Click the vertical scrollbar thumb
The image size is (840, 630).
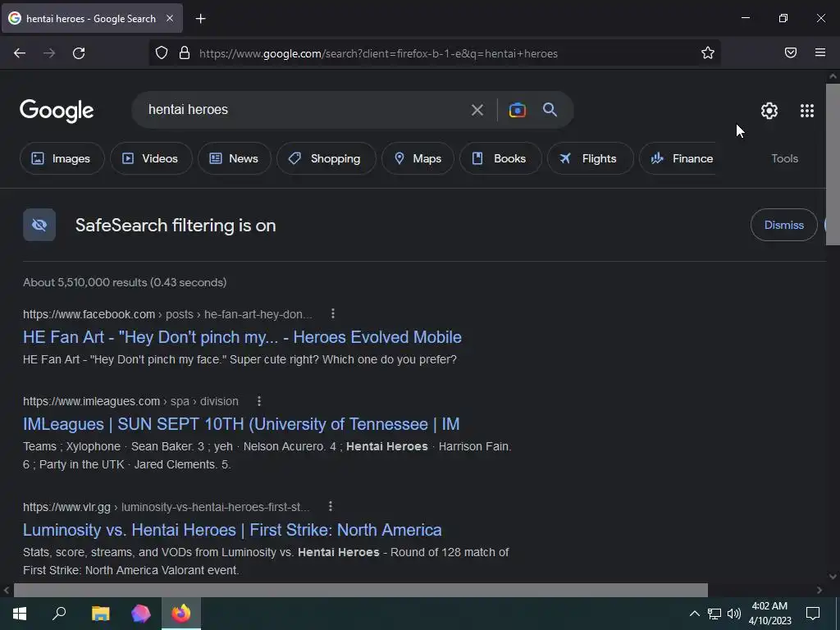[833, 164]
